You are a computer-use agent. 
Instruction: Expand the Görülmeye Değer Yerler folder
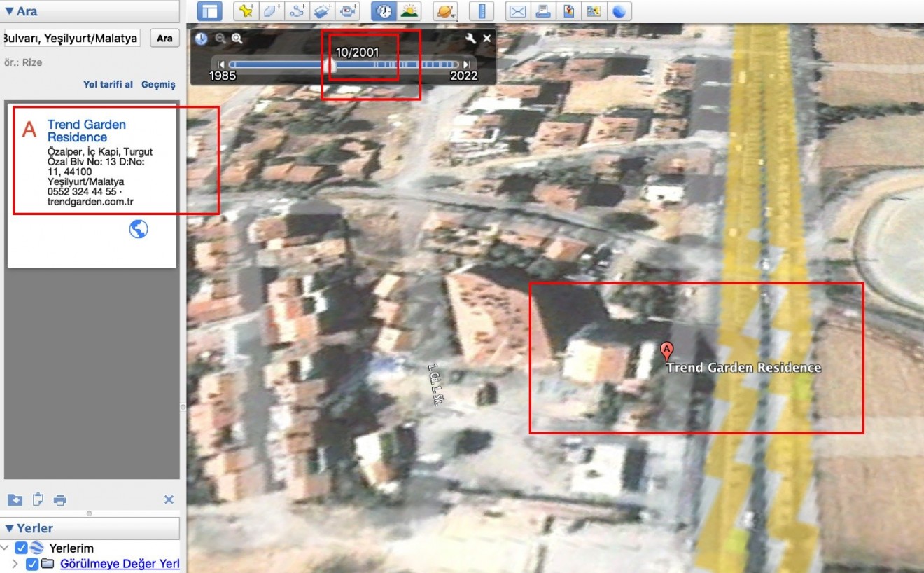coord(15,564)
